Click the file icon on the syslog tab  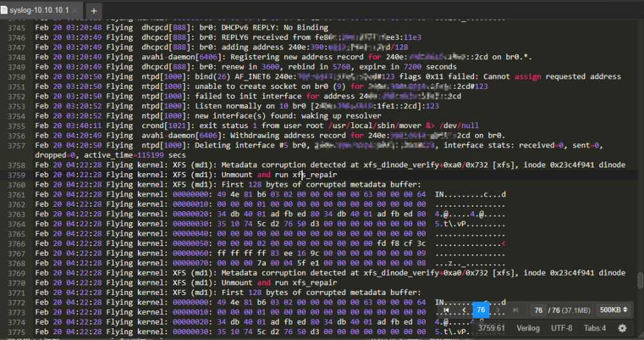pyautogui.click(x=4, y=10)
